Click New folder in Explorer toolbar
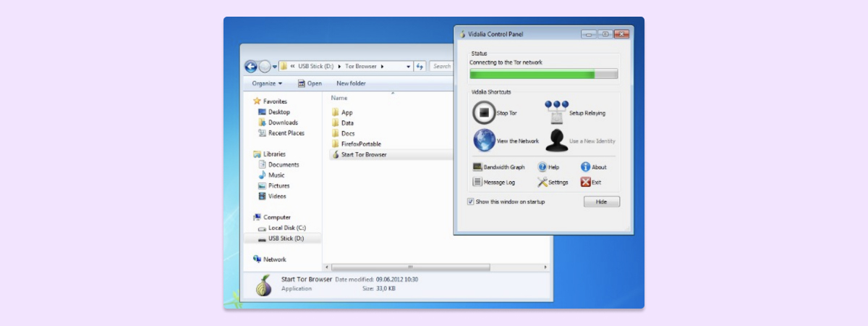868x326 pixels. [351, 83]
